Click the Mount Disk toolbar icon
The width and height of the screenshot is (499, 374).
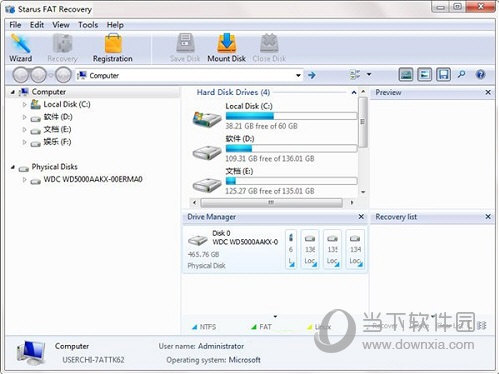(x=227, y=48)
